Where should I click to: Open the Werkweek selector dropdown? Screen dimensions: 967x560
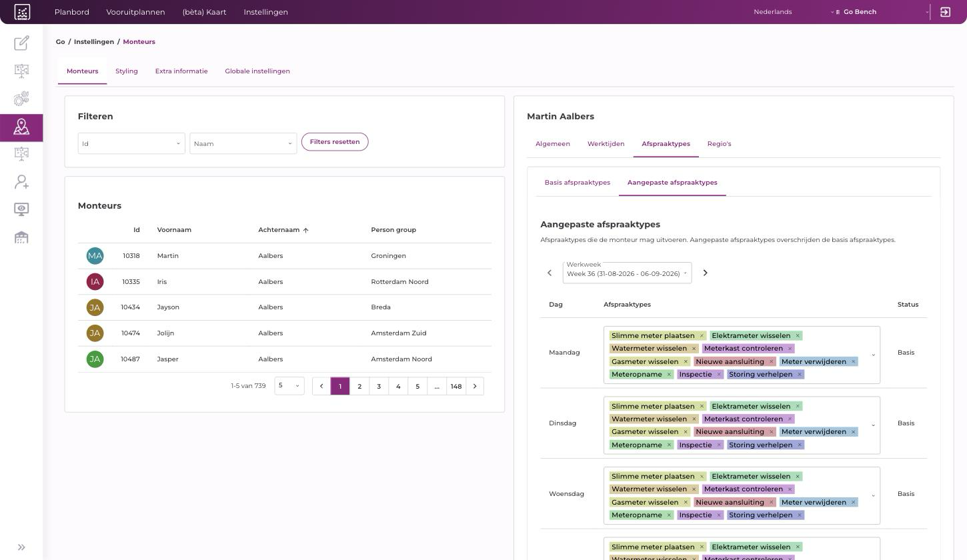(627, 273)
